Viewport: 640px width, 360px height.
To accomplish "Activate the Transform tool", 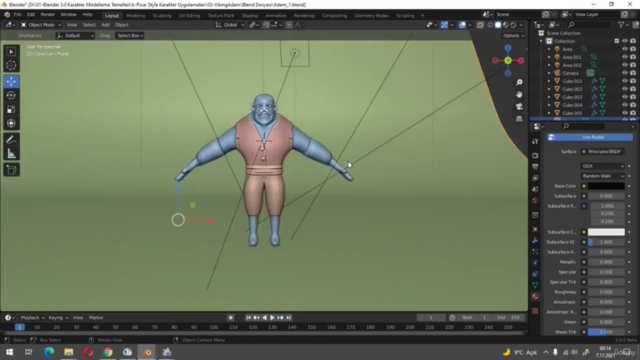I will [11, 123].
